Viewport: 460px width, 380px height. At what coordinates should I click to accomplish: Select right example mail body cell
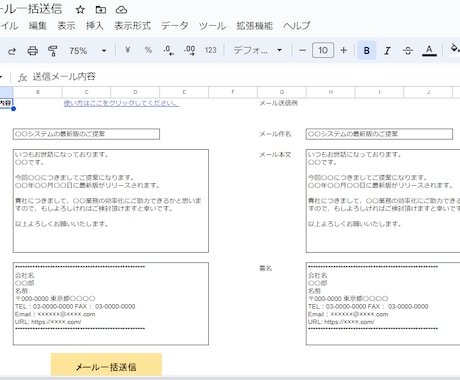coord(383,201)
